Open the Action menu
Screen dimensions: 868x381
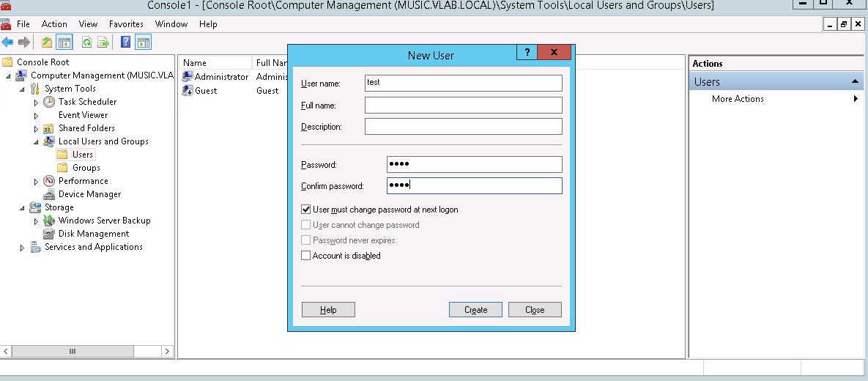point(54,23)
